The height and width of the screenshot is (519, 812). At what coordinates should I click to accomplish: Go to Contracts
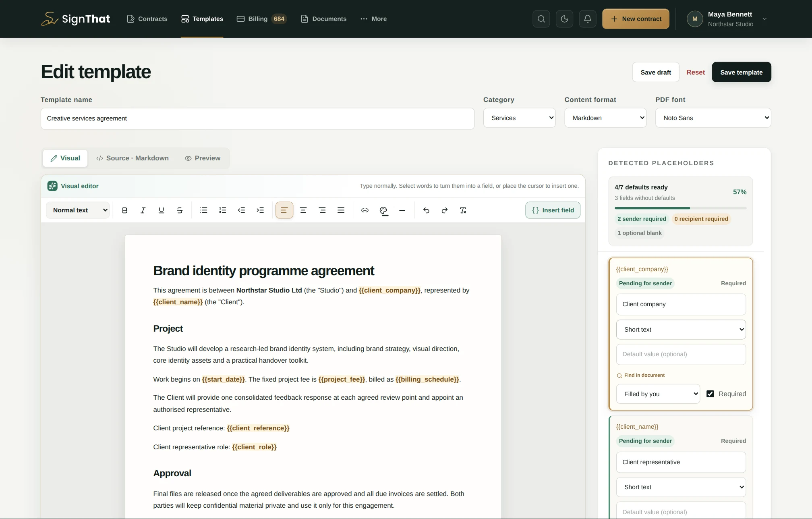(147, 19)
